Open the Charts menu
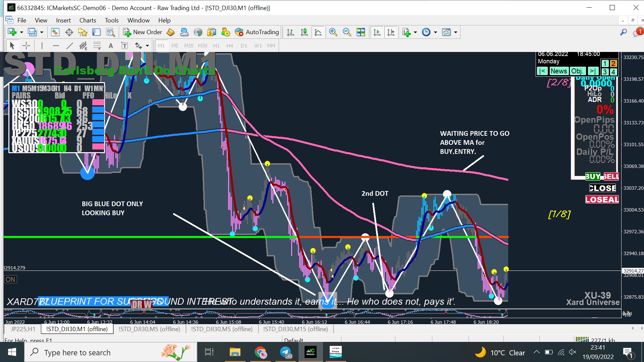The height and width of the screenshot is (362, 644). click(88, 20)
